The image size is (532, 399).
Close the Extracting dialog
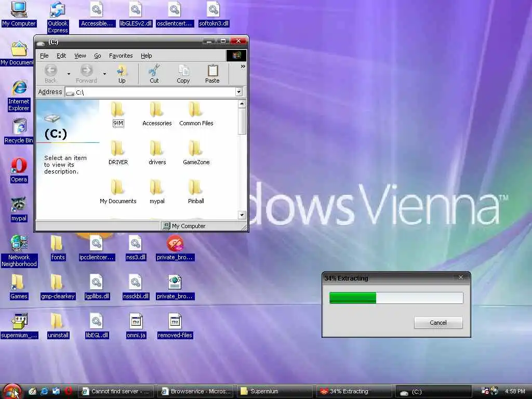point(460,277)
